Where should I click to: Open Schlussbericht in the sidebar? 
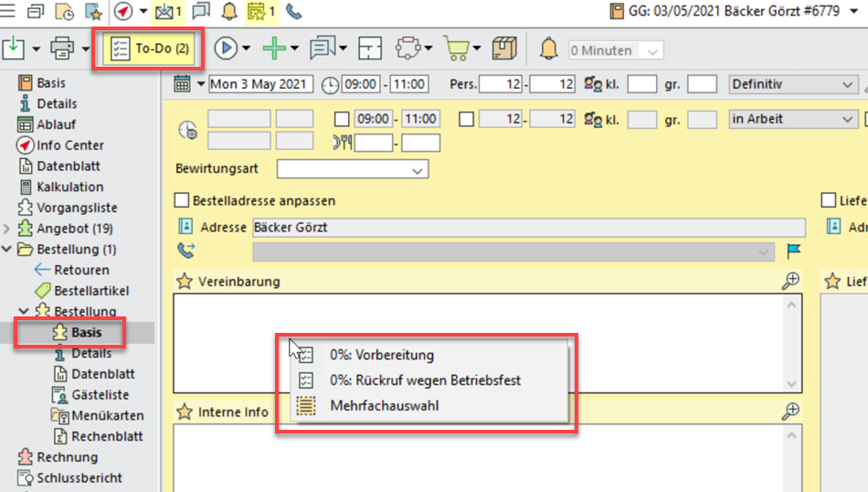(x=79, y=477)
